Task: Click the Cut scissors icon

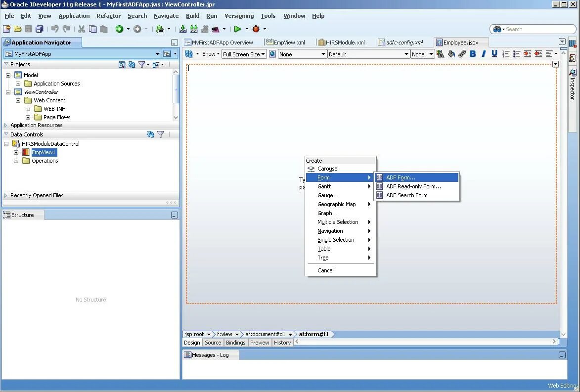Action: point(82,29)
